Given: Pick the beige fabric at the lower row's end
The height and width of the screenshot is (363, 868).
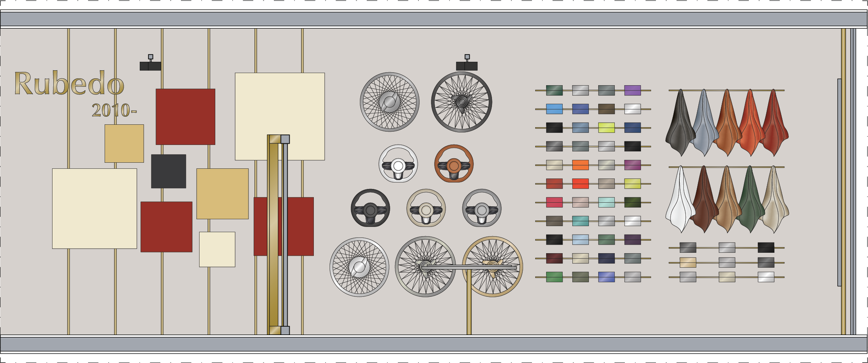Looking at the screenshot, I should coord(774,199).
